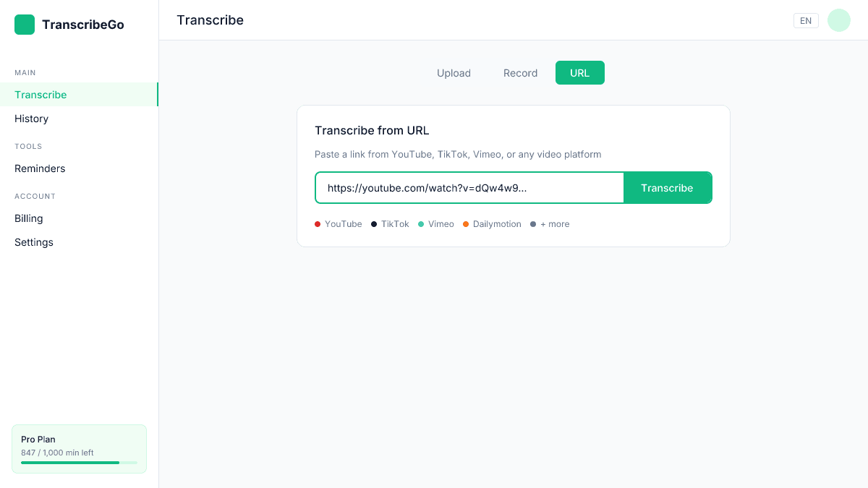868x488 pixels.
Task: Open the History page from the sidebar
Action: [31, 119]
